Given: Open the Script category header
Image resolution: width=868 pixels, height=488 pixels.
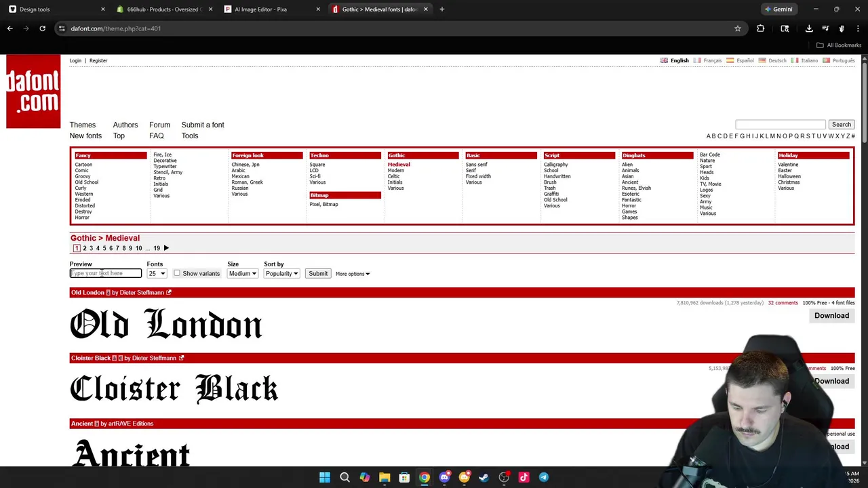Looking at the screenshot, I should pyautogui.click(x=578, y=155).
